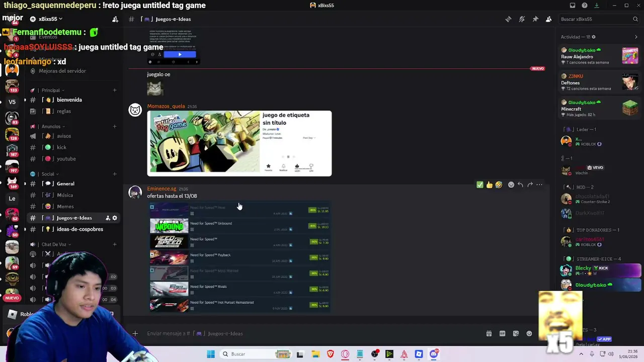The height and width of the screenshot is (362, 644).
Task: Open the Threads icon in channel header
Action: pos(508,19)
